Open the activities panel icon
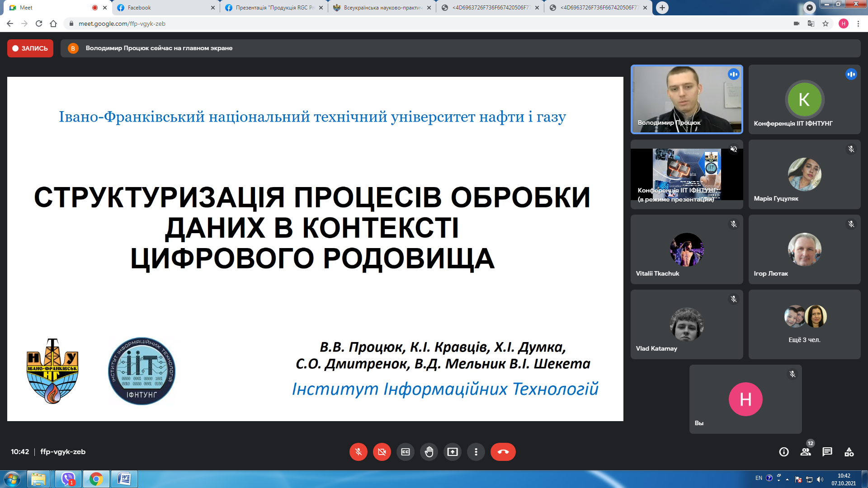Viewport: 868px width, 488px height. (849, 452)
